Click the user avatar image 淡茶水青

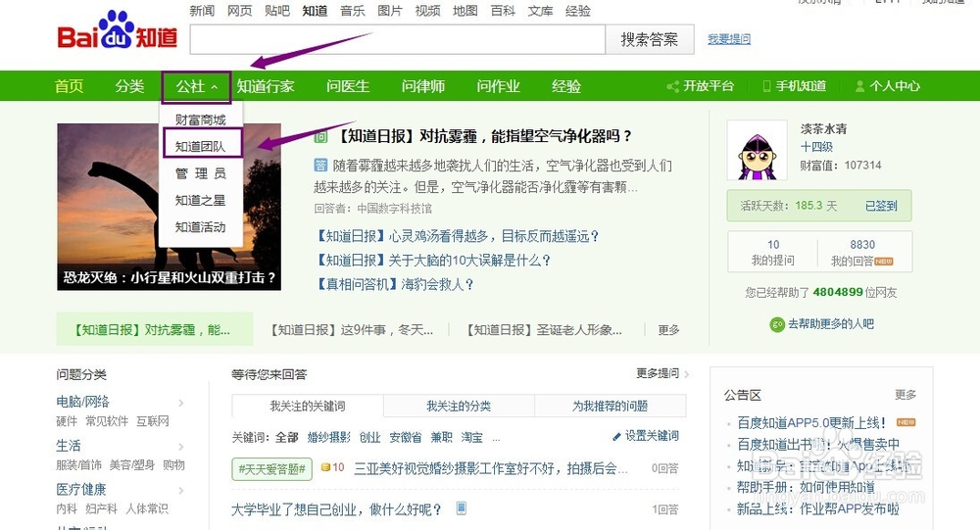pos(757,150)
